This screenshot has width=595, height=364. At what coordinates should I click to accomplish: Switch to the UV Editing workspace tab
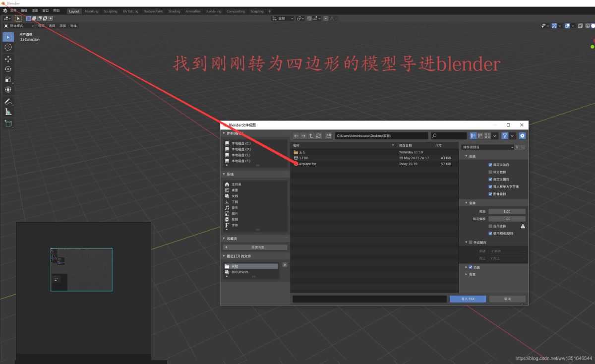click(x=130, y=11)
